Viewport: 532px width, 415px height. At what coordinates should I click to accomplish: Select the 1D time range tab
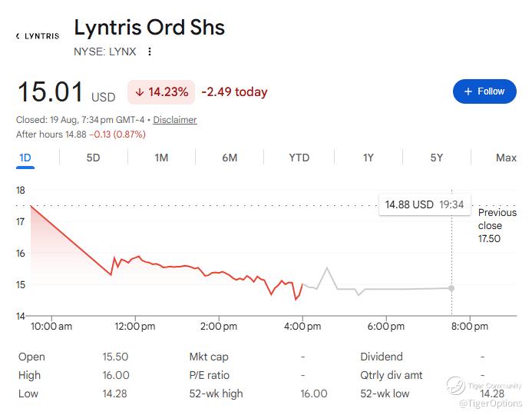(x=25, y=158)
